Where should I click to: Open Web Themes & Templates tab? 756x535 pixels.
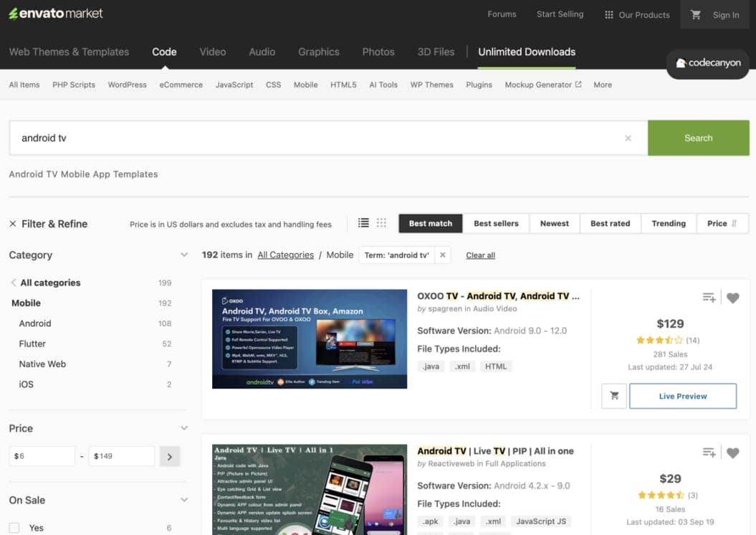tap(69, 52)
